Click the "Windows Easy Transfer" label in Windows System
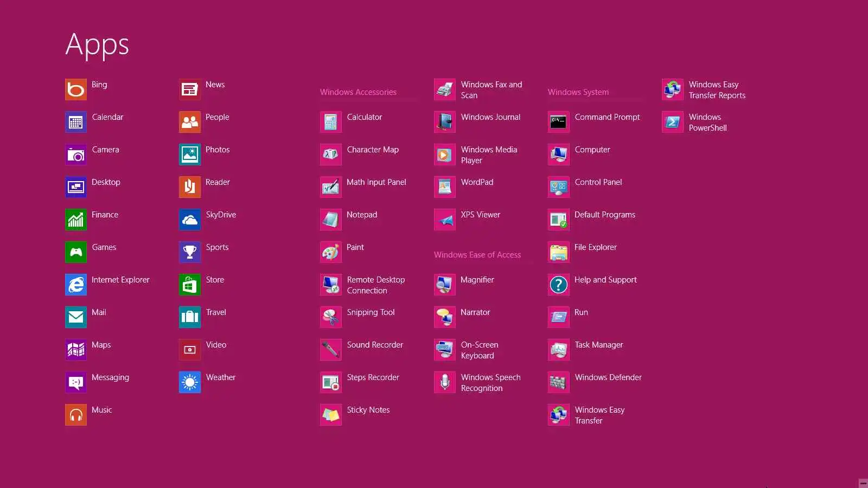Image resolution: width=868 pixels, height=488 pixels. click(599, 415)
